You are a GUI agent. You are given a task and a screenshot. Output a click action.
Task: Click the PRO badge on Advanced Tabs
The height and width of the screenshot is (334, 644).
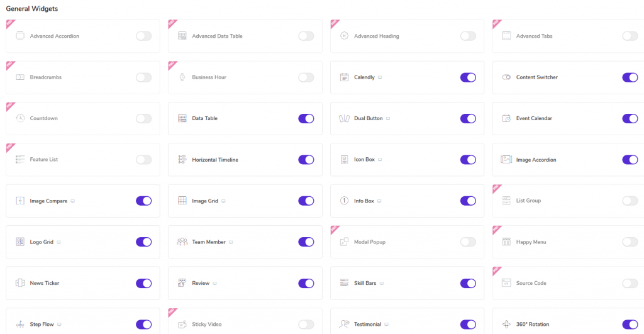tap(497, 24)
